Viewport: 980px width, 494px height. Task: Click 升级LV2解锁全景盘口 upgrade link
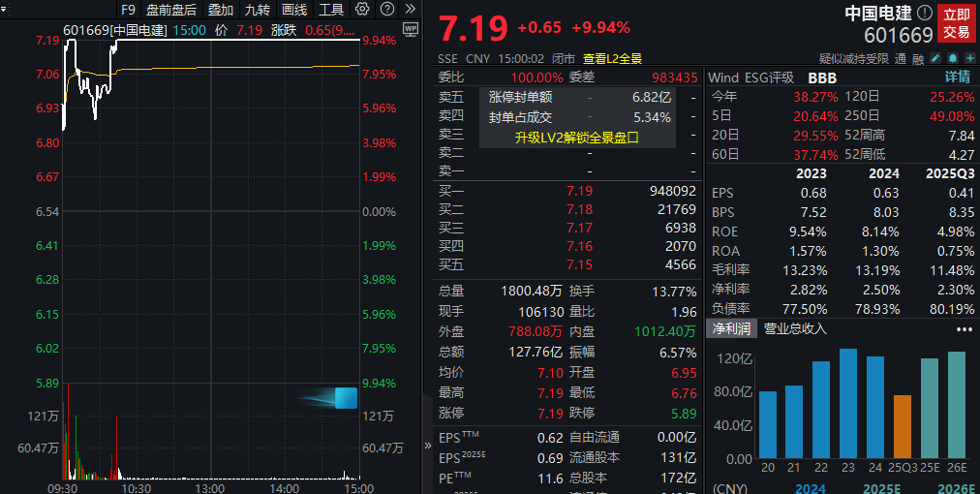tap(577, 138)
